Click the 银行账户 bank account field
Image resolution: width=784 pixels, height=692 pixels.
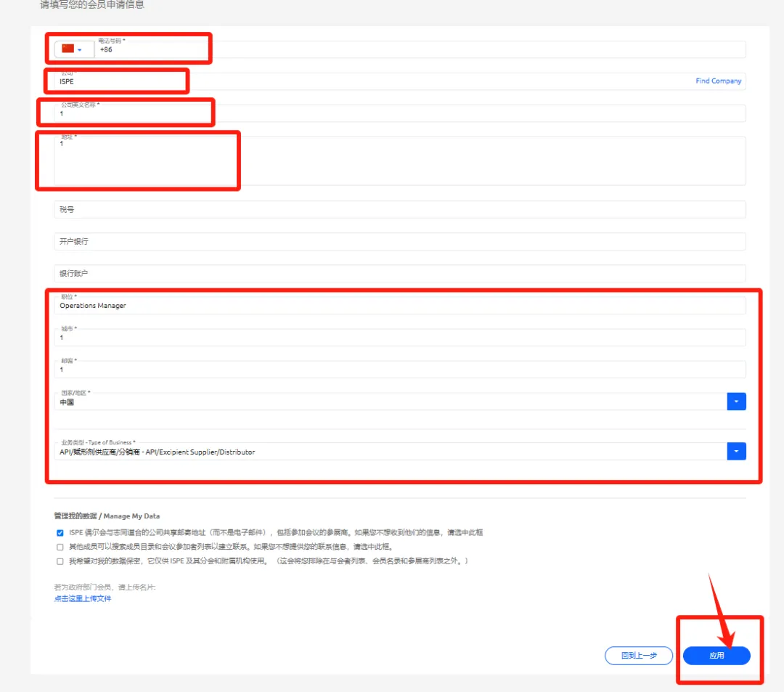click(399, 274)
